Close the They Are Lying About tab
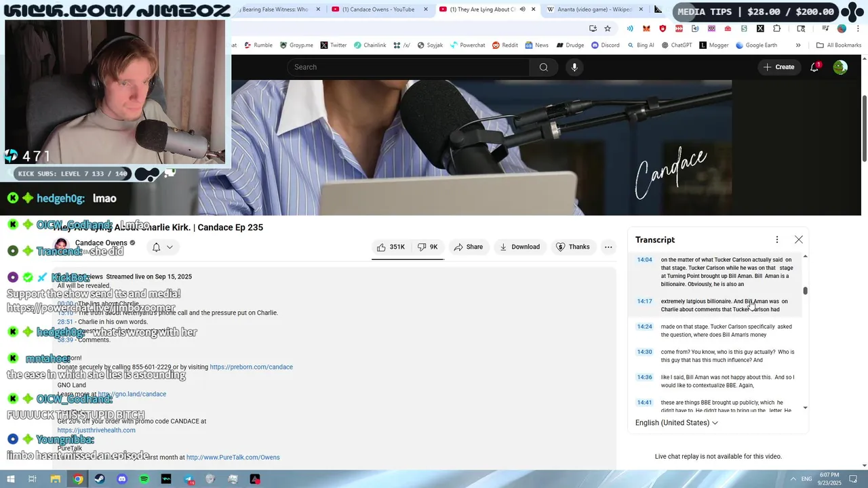The height and width of the screenshot is (488, 868). pos(534,9)
